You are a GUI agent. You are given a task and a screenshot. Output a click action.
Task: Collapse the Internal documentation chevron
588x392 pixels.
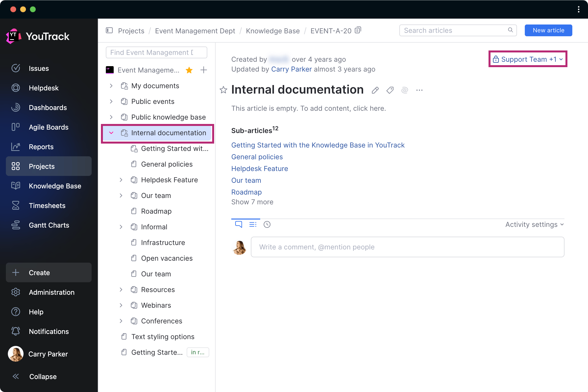pyautogui.click(x=111, y=133)
